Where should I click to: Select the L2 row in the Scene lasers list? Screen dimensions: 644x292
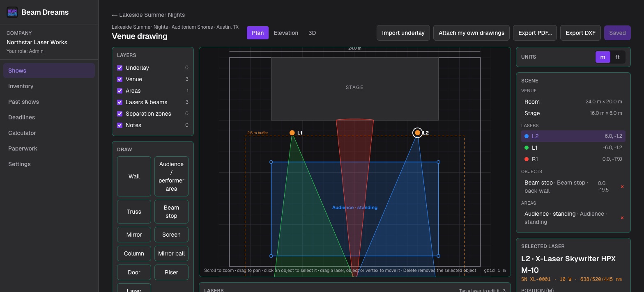(x=573, y=136)
